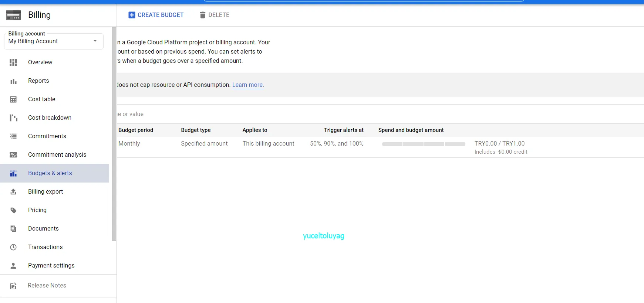
Task: Click the CREATE BUDGET button
Action: pyautogui.click(x=156, y=15)
